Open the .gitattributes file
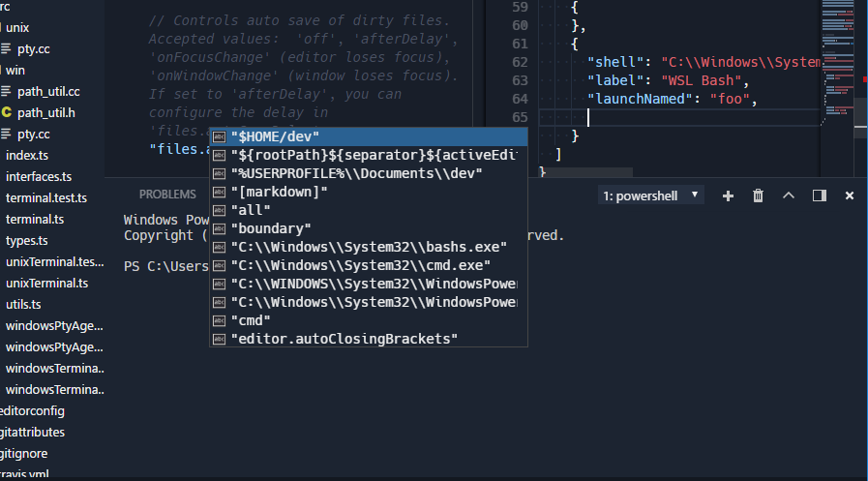 click(32, 433)
